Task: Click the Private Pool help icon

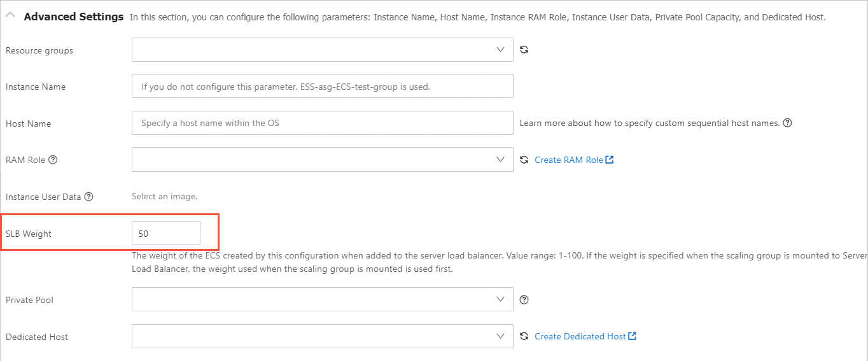Action: tap(524, 300)
